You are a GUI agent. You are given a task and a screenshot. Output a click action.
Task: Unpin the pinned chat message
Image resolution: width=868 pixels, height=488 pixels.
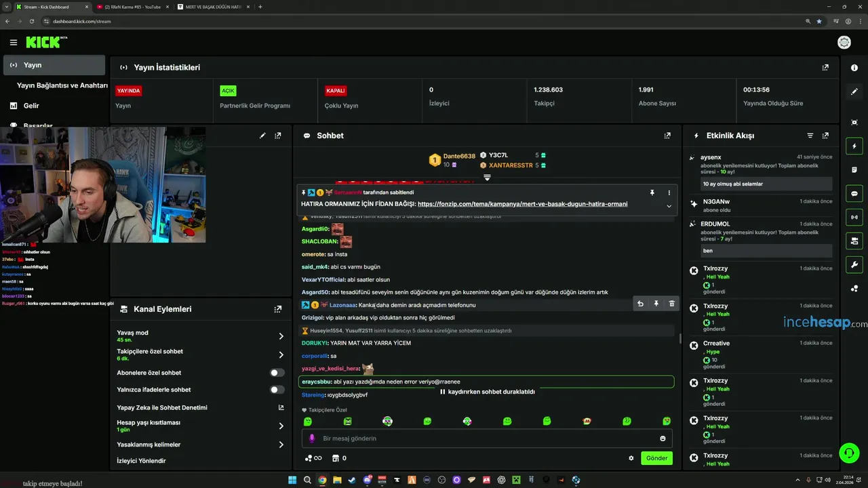652,192
